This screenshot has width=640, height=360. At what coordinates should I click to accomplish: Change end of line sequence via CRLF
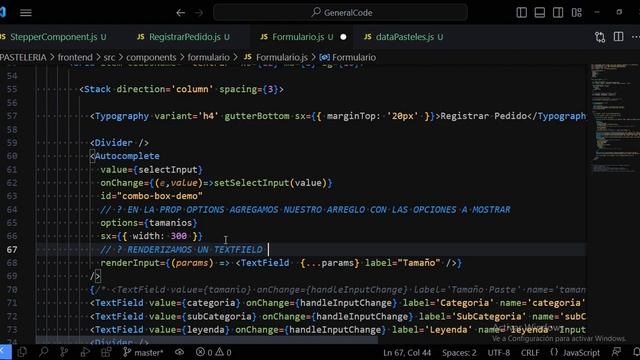530,353
